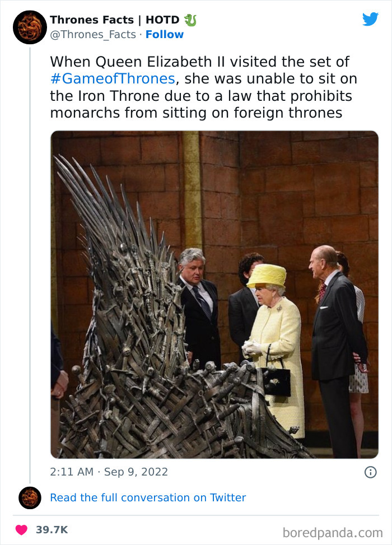This screenshot has height=545, width=392.
Task: Like the tweet with the heart icon
Action: coord(21,529)
